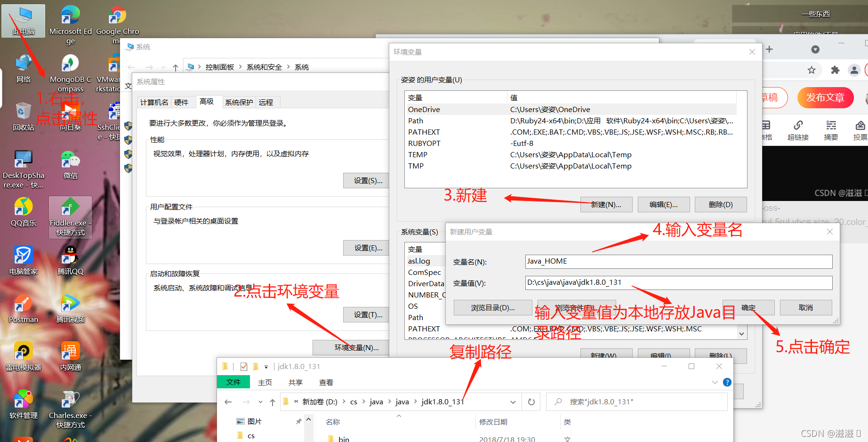The width and height of the screenshot is (868, 442).
Task: Open the 电脑管家 desktop icon
Action: click(24, 260)
